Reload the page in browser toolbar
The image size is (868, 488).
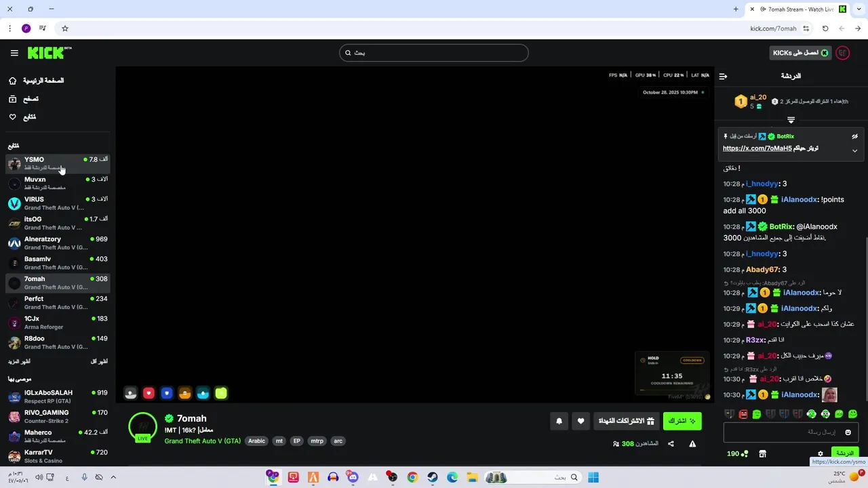[825, 28]
